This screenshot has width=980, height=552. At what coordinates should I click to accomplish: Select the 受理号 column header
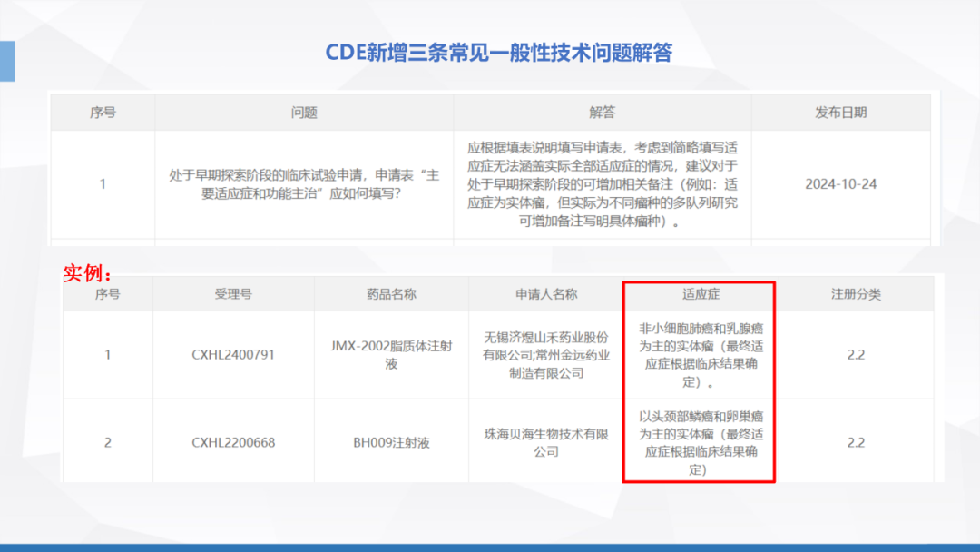[x=233, y=294]
